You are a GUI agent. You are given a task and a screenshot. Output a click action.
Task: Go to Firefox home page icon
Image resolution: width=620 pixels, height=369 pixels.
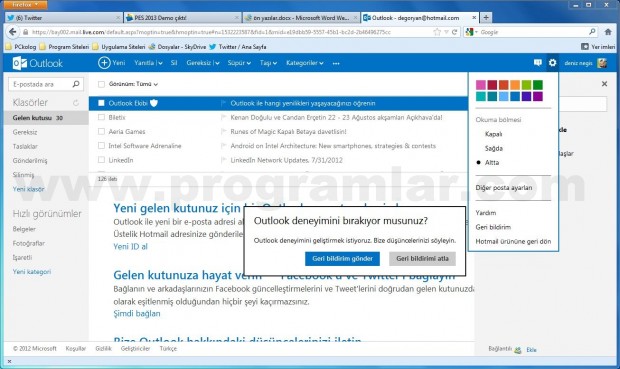[608, 32]
